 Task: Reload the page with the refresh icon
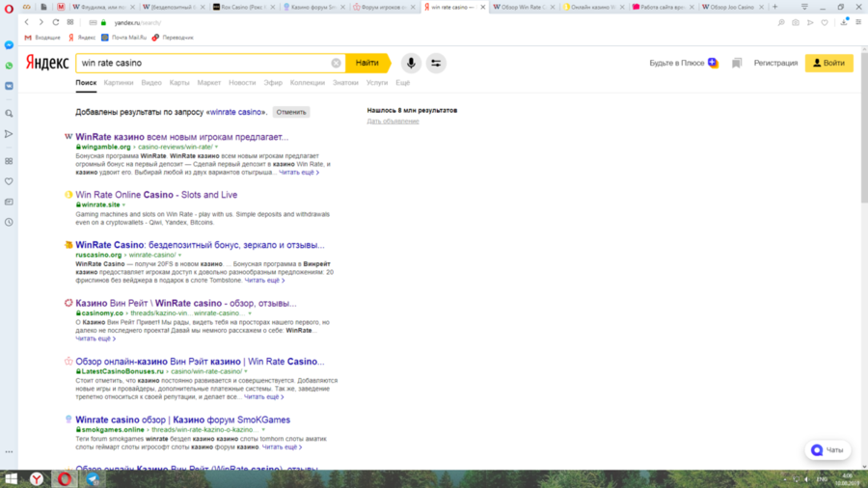(55, 23)
